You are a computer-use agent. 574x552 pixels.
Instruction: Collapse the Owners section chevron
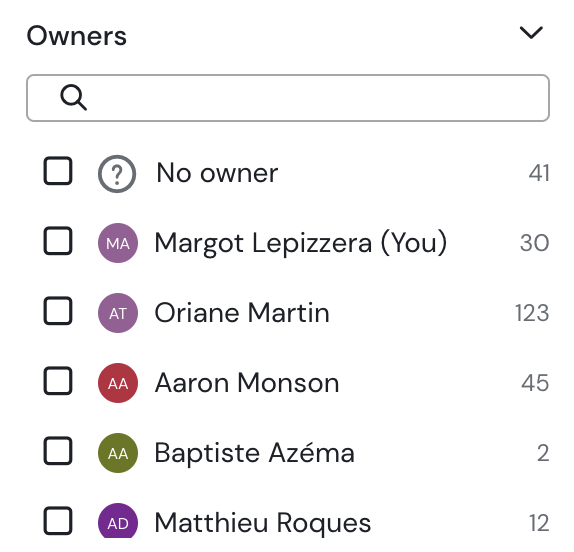[531, 33]
